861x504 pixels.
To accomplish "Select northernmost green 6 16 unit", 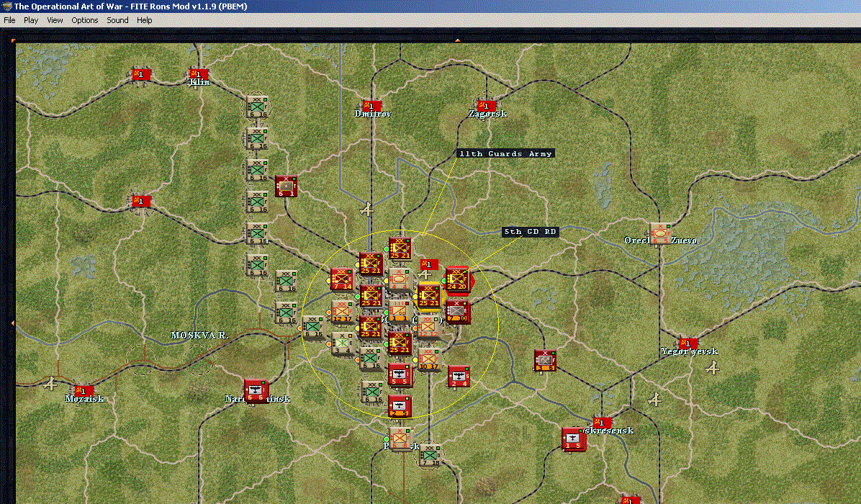I will (x=257, y=107).
